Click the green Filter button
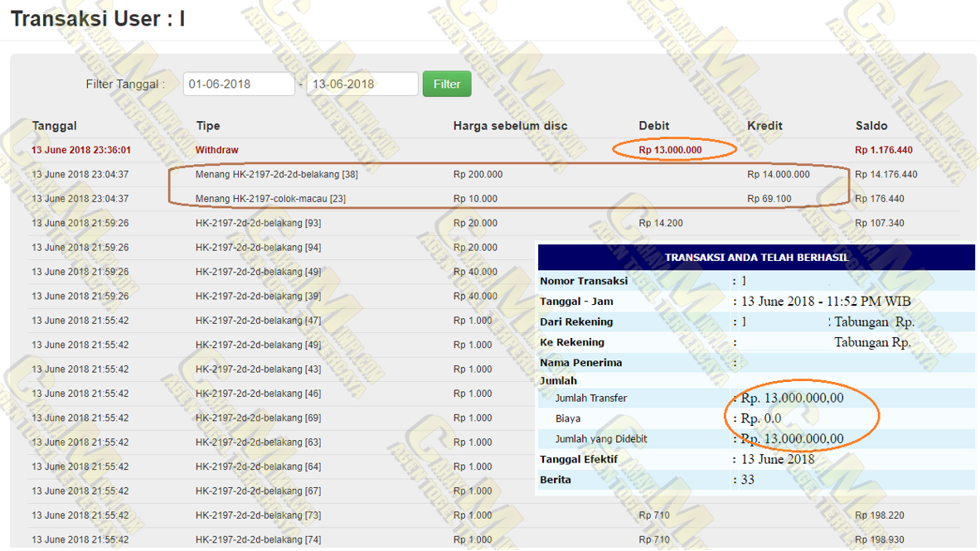This screenshot has height=551, width=980. (x=446, y=84)
